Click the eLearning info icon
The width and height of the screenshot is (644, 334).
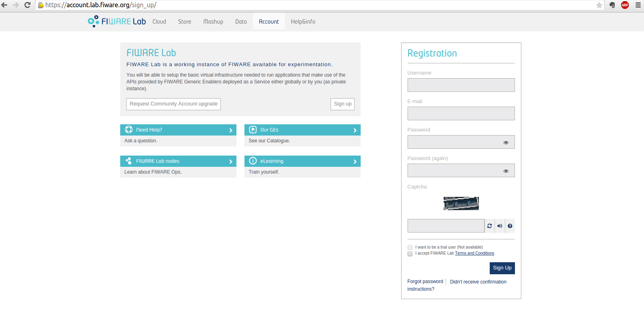tap(253, 161)
